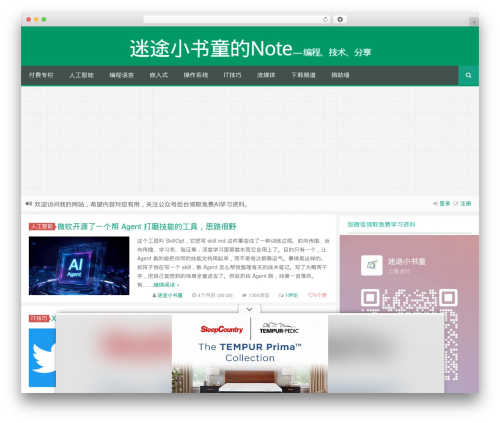Image resolution: width=500 pixels, height=423 pixels.
Task: Open the IT技巧 menu item
Action: pos(232,75)
